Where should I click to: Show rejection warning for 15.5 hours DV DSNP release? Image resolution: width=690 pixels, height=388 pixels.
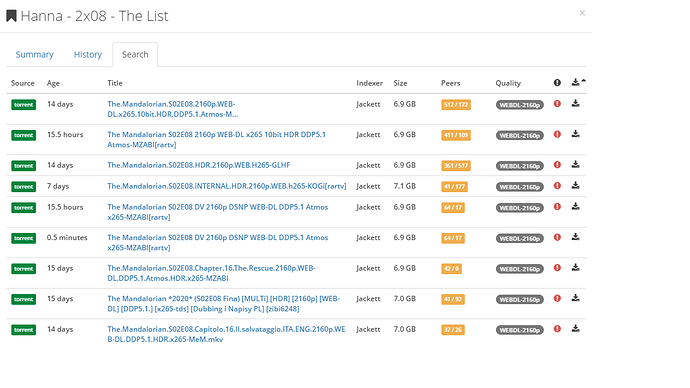(x=557, y=207)
